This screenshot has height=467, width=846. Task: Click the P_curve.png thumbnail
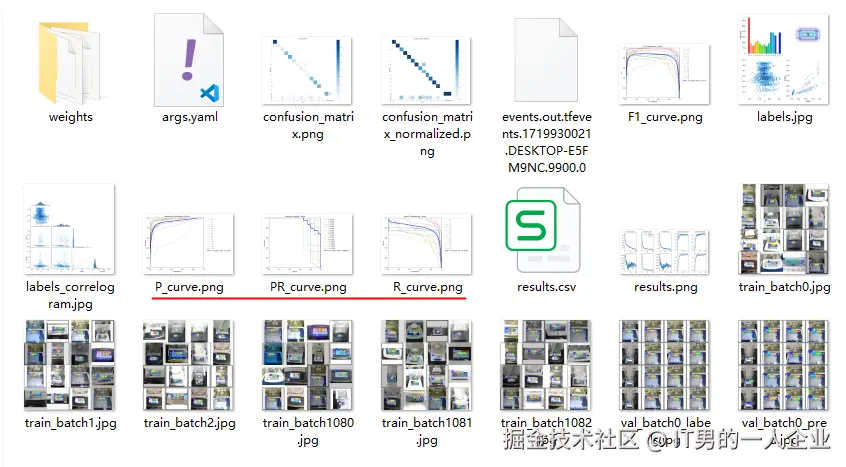coord(188,244)
